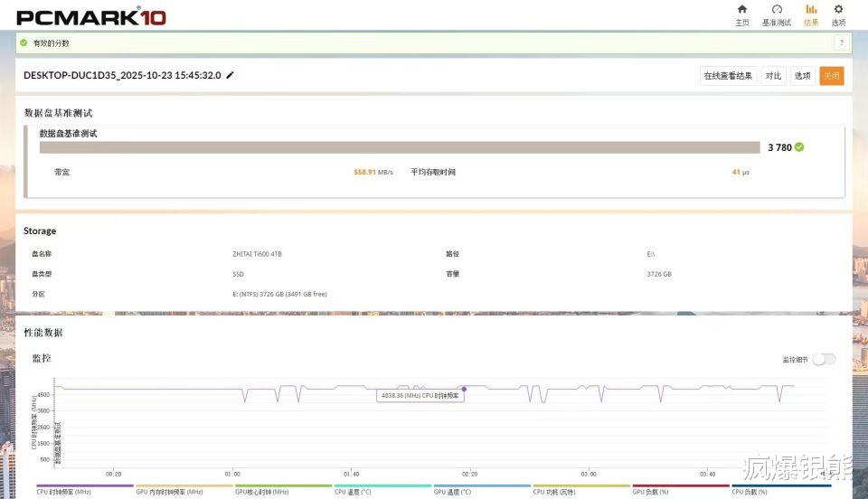Click the E:\ path value
868x499 pixels.
[x=650, y=254]
